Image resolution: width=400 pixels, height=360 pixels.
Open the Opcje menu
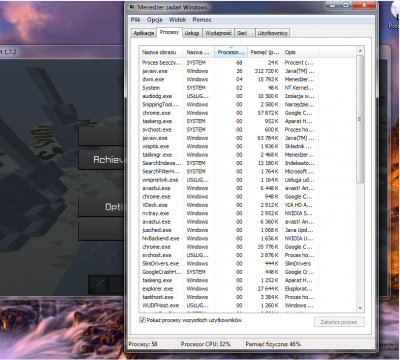coord(155,20)
